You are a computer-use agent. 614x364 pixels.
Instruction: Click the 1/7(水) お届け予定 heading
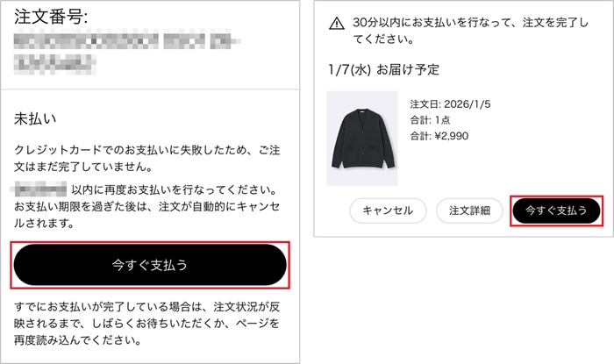point(383,69)
